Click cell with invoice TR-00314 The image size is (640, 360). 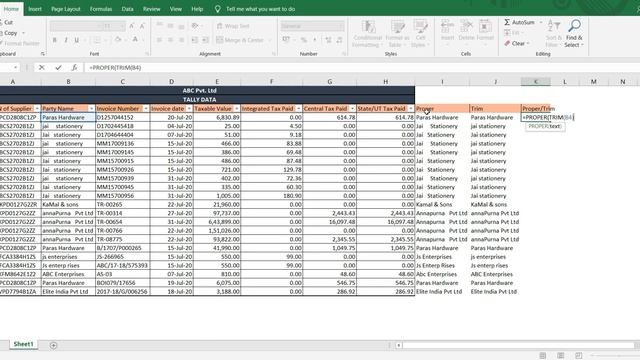point(122,213)
